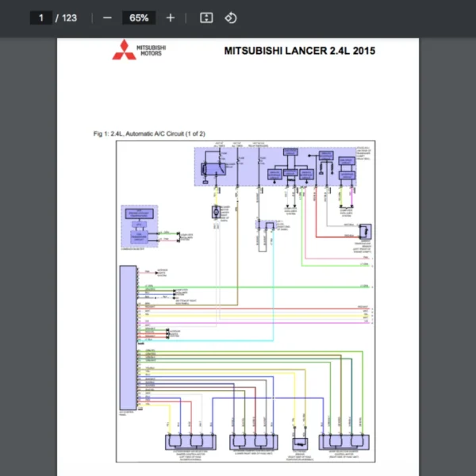This screenshot has width=476, height=476.
Task: Click the MITSUBISHI LANCER 2.4L 2015 title
Action: click(x=300, y=51)
